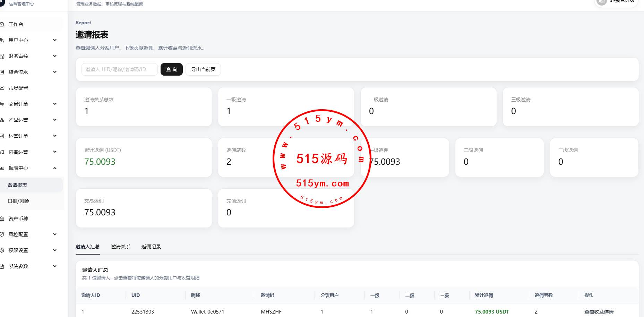Open the 查看收益详情 link in the table row
Image resolution: width=644 pixels, height=317 pixels.
pos(599,312)
